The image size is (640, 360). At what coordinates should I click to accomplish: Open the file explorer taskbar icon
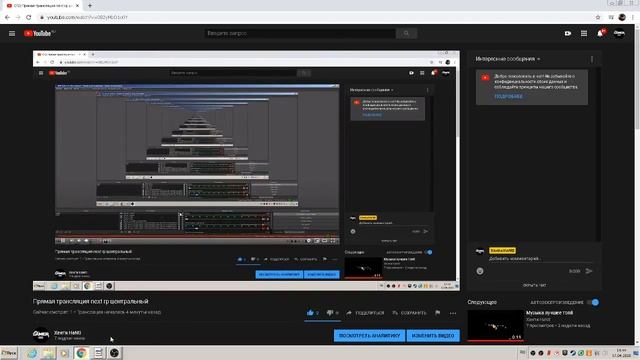tap(48, 353)
